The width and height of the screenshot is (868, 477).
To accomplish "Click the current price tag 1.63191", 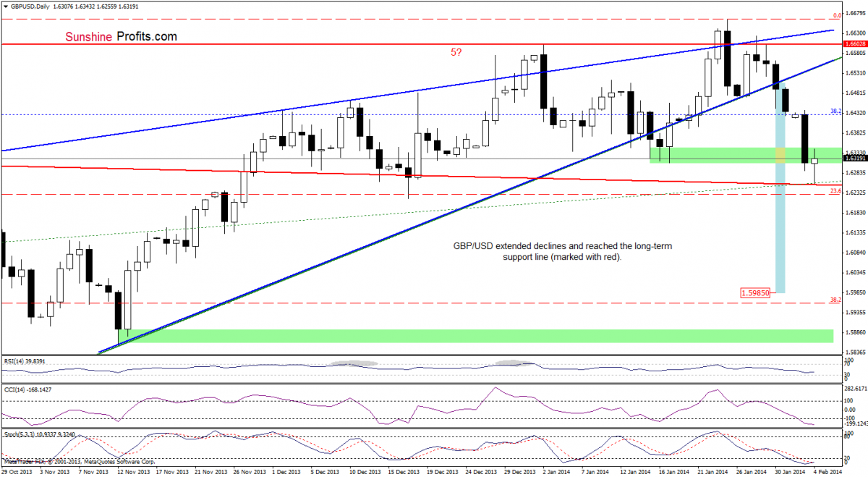I will point(854,158).
